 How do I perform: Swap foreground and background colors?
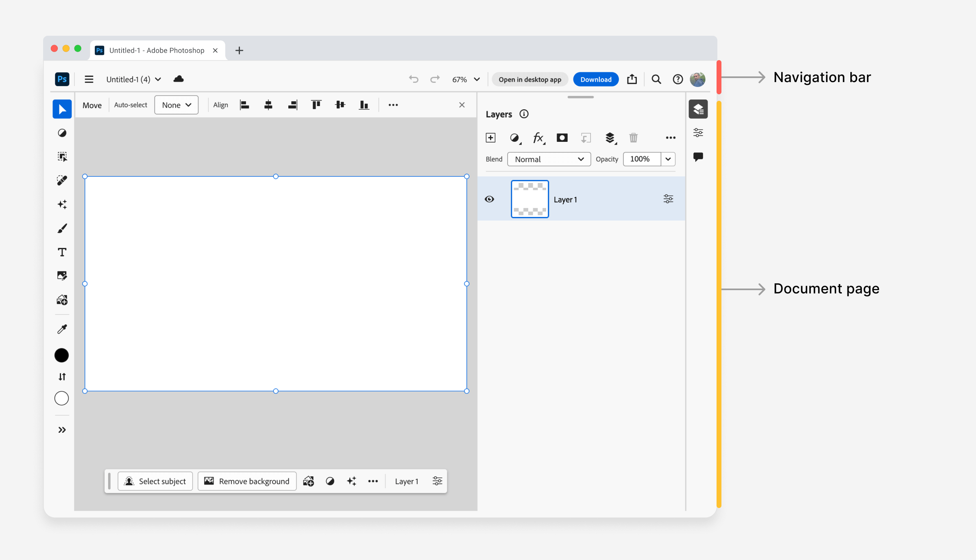click(x=62, y=377)
